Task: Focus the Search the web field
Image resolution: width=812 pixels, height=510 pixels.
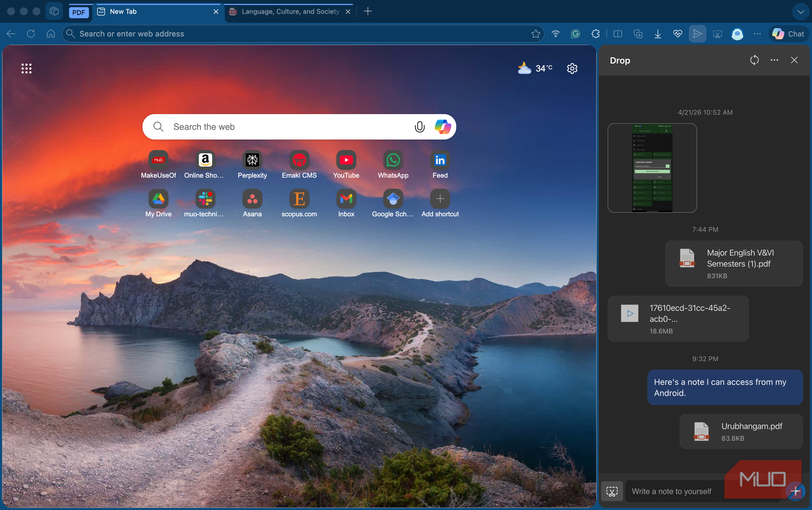Action: click(x=299, y=127)
